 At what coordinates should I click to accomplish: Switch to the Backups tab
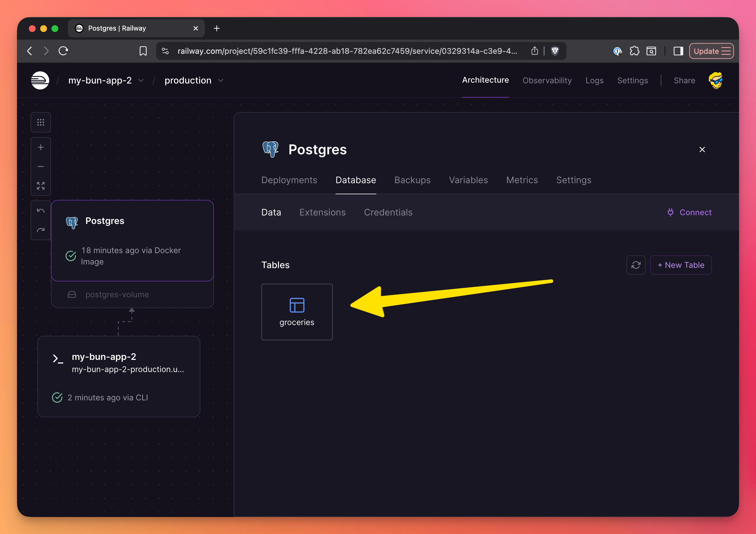pyautogui.click(x=412, y=180)
